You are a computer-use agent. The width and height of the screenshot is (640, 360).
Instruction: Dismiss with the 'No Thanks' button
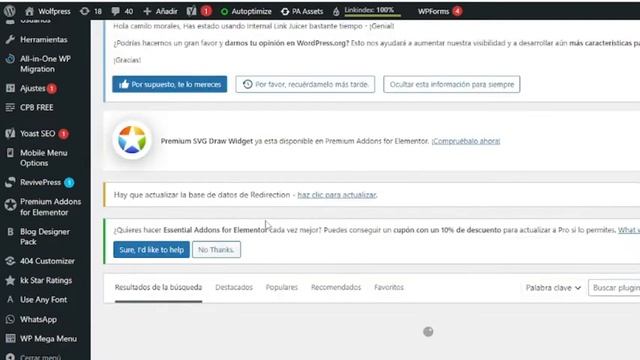[x=216, y=250]
